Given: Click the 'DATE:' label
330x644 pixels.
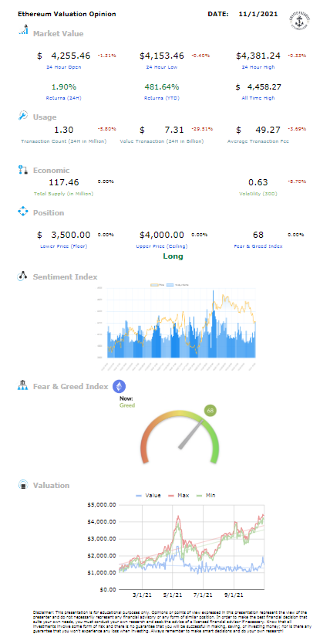Looking at the screenshot, I should click(218, 14).
